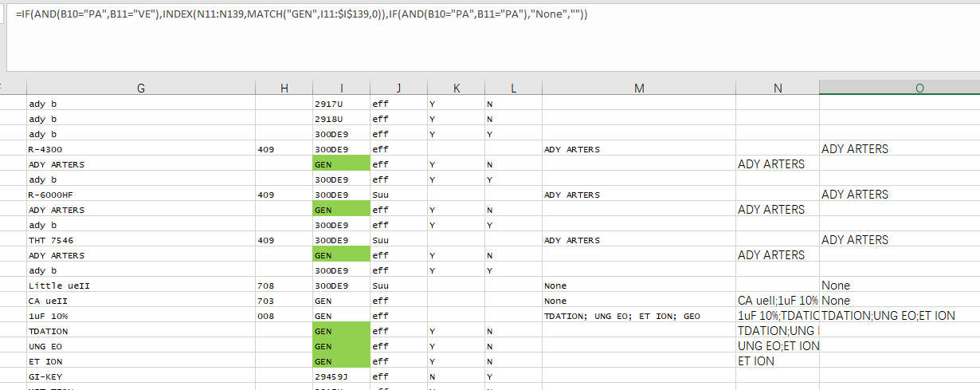The image size is (980, 390).
Task: Select the GI-KEY cell
Action: point(141,376)
